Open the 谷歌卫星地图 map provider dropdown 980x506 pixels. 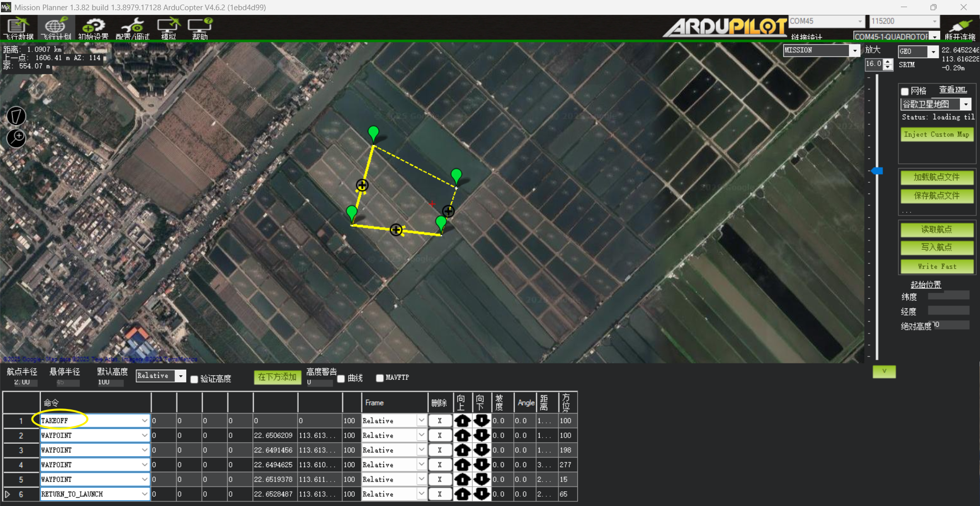click(966, 104)
